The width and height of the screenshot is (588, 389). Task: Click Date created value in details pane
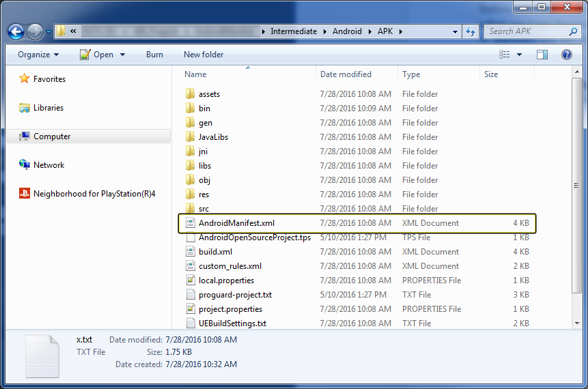(201, 364)
